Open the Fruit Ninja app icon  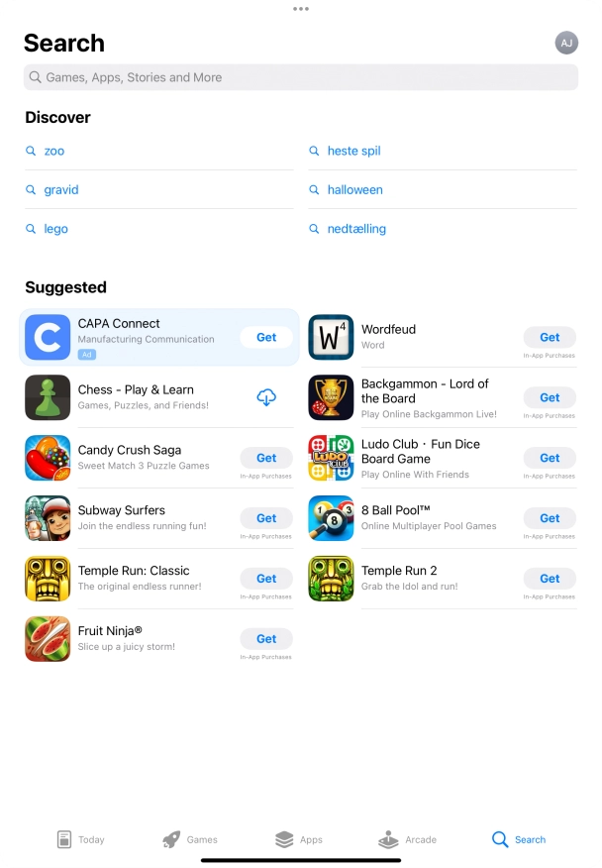click(48, 639)
